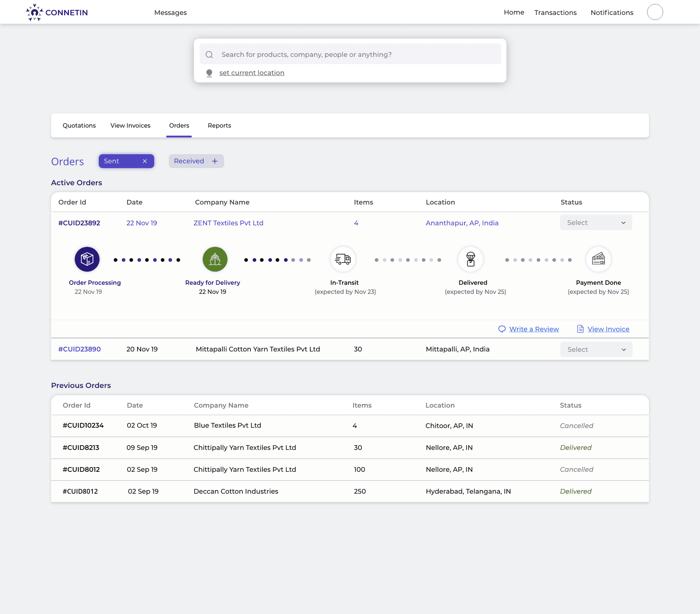Add the Received filter chip
Screen dimensions: 700x614
tap(215, 161)
